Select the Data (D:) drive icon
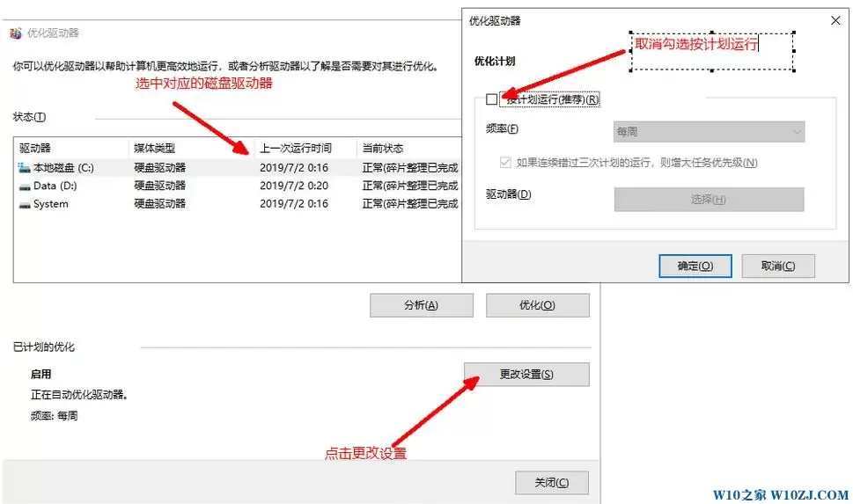Viewport: 853px width, 504px height. [x=25, y=186]
